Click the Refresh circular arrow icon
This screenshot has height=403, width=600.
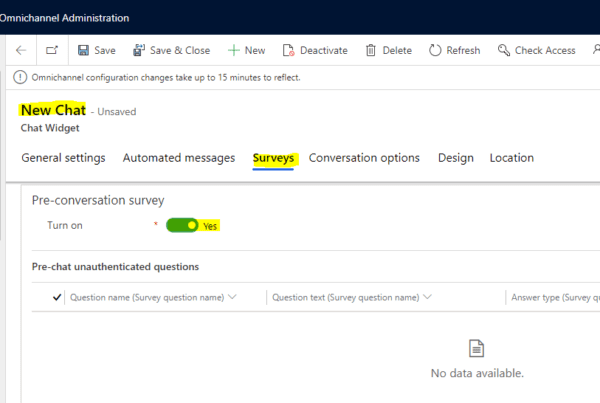coord(435,50)
